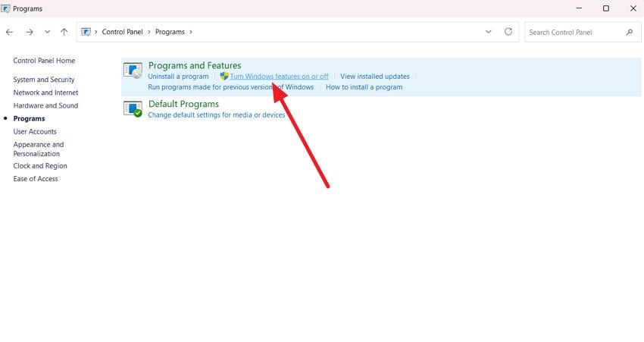Screen dimensions: 644x342
Task: Select Programs breadcrumb in address bar
Action: 170,32
